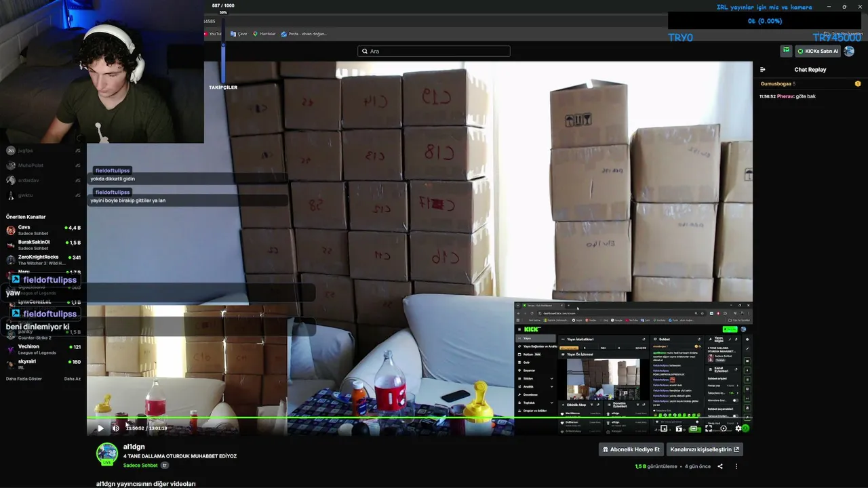Open the Sadece Sohbet category link
The image size is (868, 488).
click(x=140, y=466)
